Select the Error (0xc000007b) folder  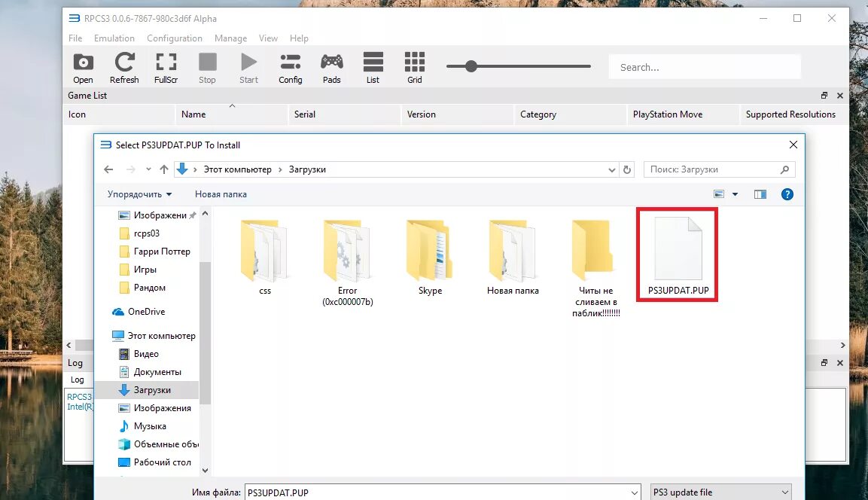(348, 263)
